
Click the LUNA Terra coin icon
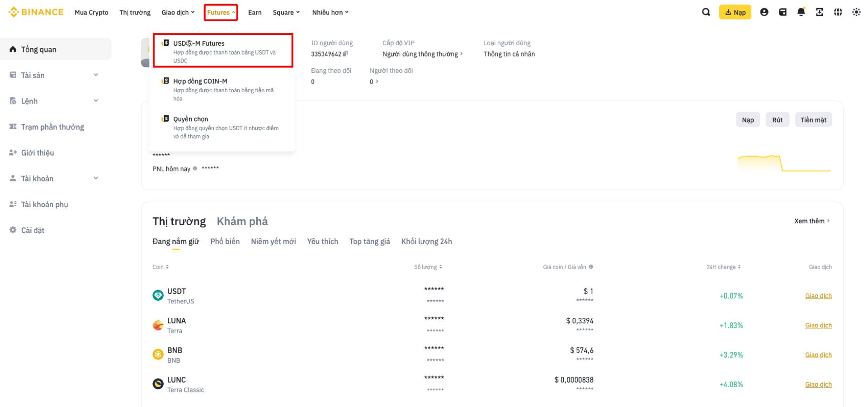tap(158, 325)
